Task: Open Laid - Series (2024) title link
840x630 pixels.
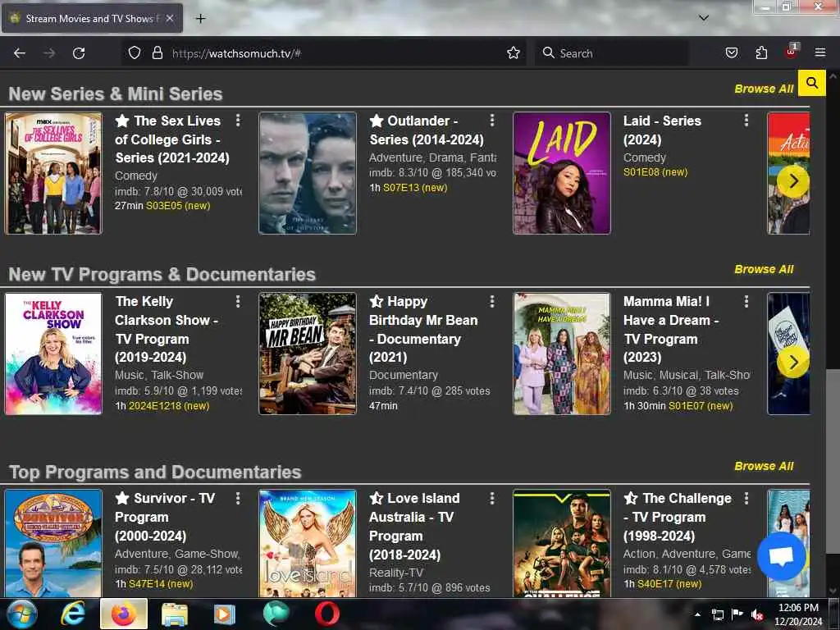Action: click(x=662, y=130)
